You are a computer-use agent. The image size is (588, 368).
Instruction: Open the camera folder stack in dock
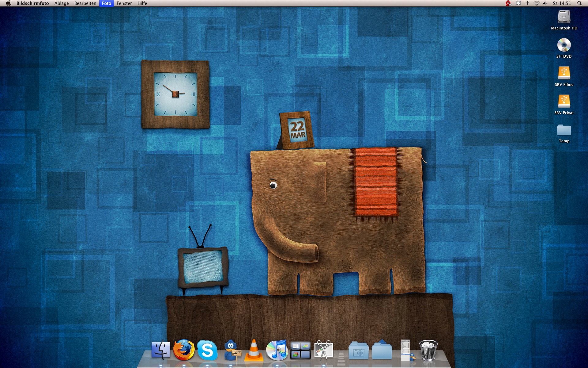pyautogui.click(x=359, y=350)
